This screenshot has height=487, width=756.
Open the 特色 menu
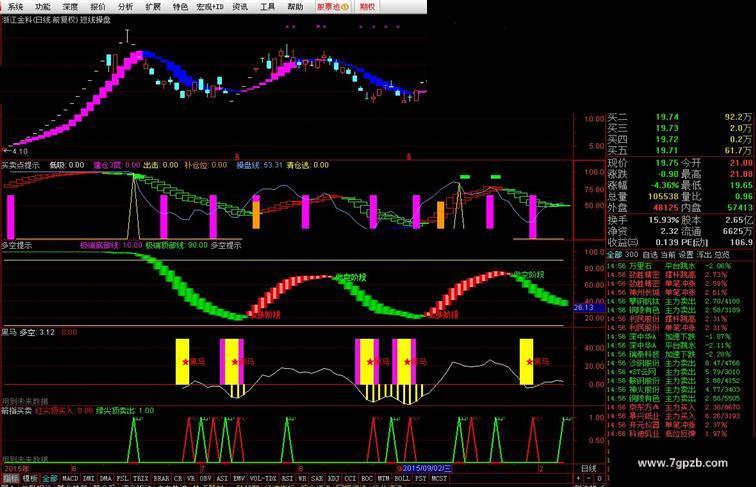point(180,7)
